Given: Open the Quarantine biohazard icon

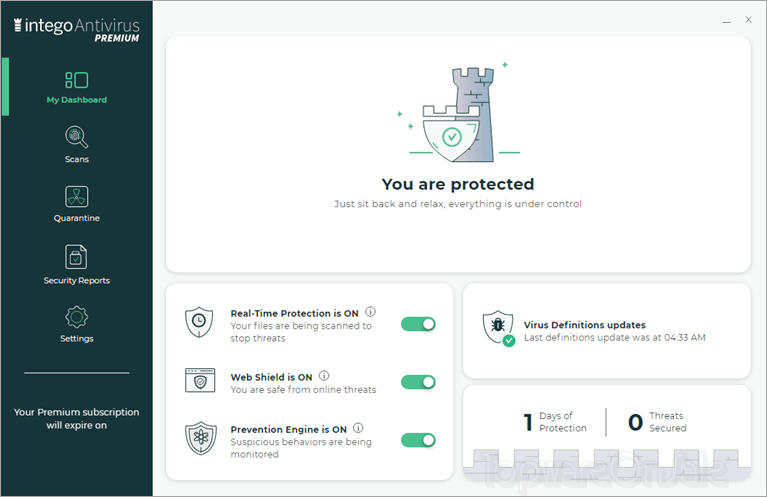Looking at the screenshot, I should pyautogui.click(x=77, y=197).
